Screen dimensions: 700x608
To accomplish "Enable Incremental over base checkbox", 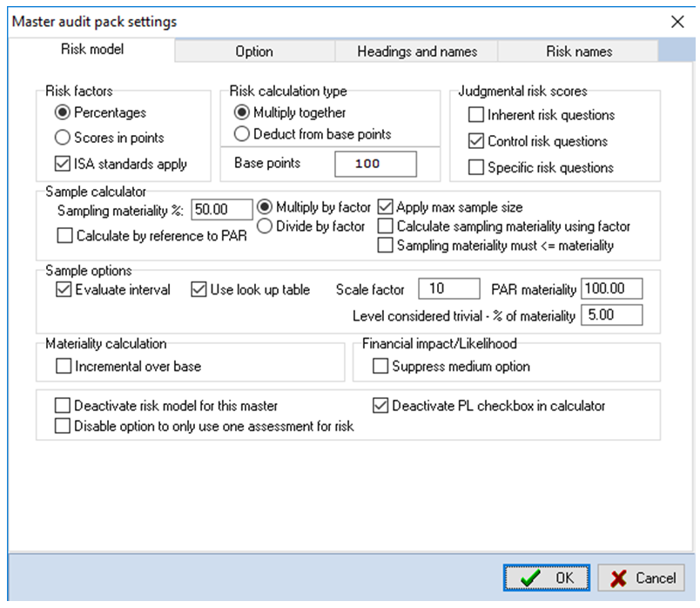I will coord(64,367).
